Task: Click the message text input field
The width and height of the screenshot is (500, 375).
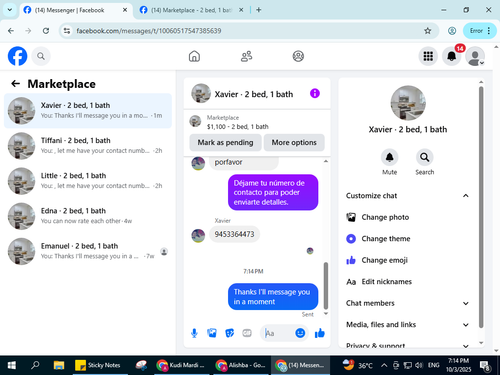Action: (x=278, y=333)
